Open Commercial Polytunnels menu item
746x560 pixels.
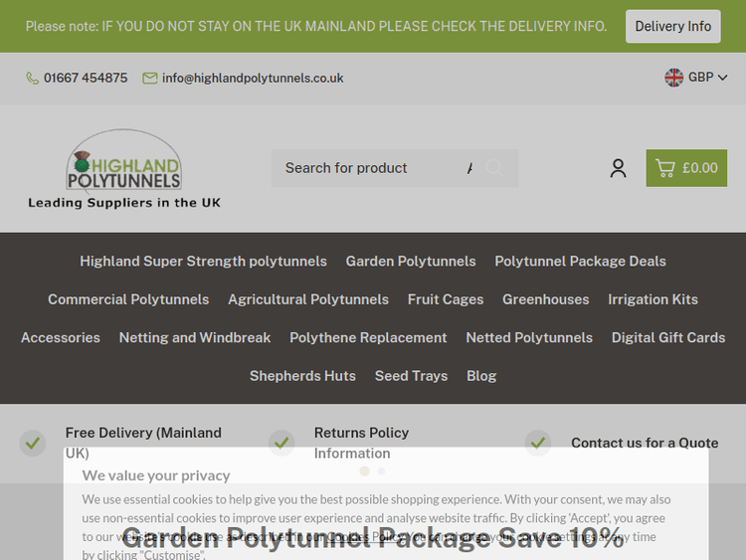[x=128, y=299]
